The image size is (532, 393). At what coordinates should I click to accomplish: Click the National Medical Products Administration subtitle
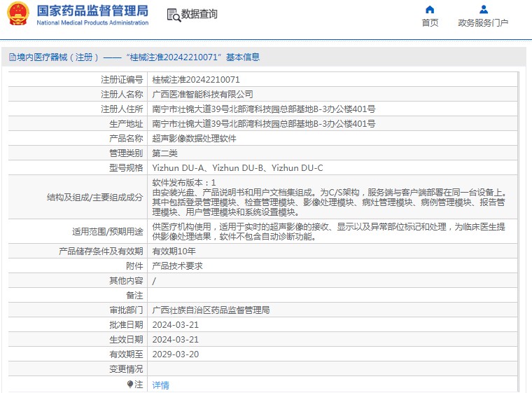(92, 22)
